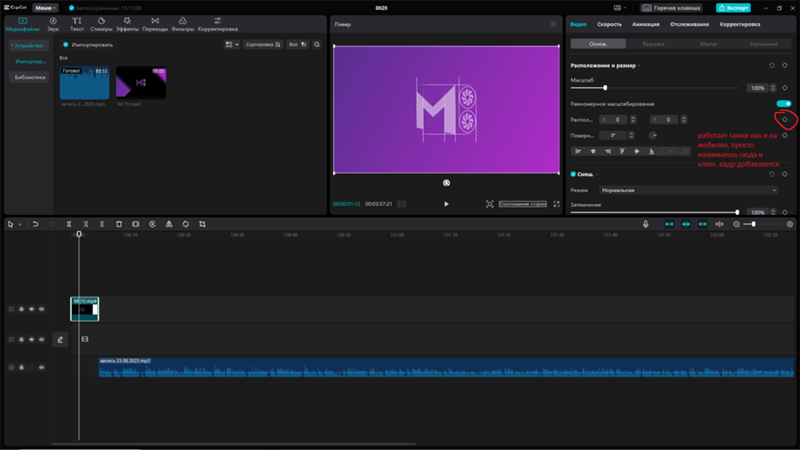Click the Затемнение opacity slider handle
800x450 pixels.
pyautogui.click(x=737, y=212)
